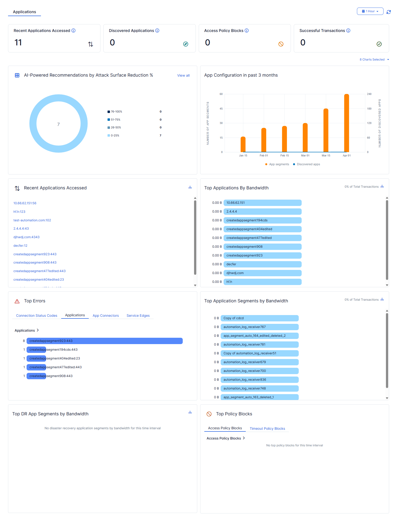
Task: Click the up-down arrows icon in Recent Applications card
Action: tap(90, 44)
